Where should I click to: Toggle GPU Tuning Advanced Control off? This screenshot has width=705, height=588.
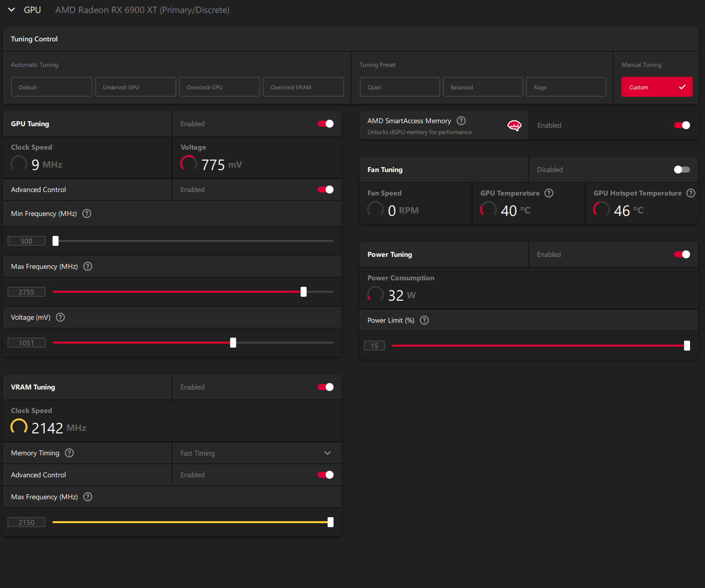tap(326, 190)
